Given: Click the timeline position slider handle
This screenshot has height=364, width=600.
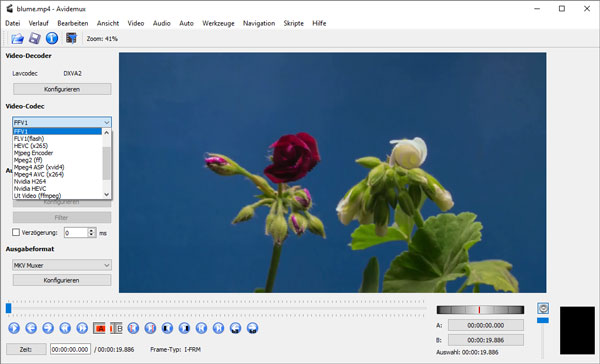Looking at the screenshot, I should pyautogui.click(x=8, y=308).
